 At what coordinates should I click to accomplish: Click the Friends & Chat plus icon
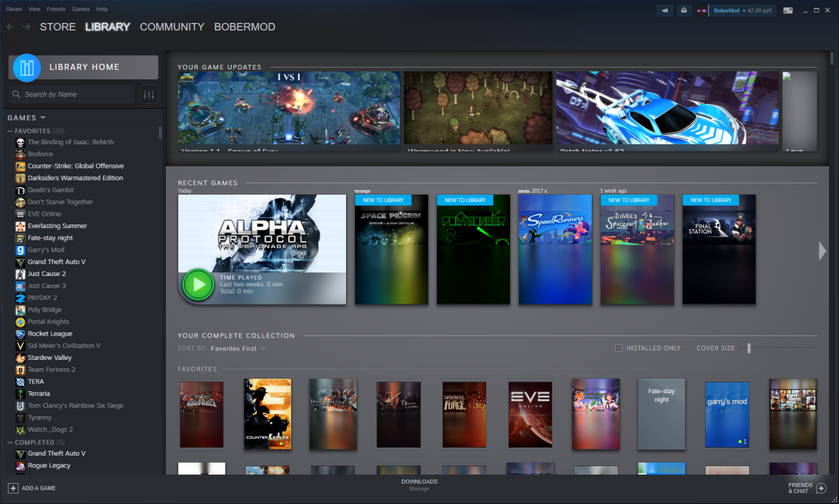point(821,488)
